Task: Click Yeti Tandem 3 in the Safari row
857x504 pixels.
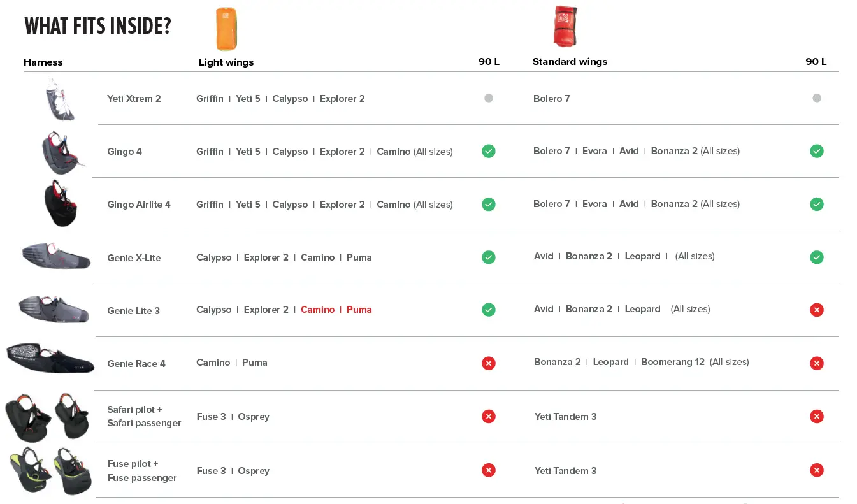Action: (565, 417)
